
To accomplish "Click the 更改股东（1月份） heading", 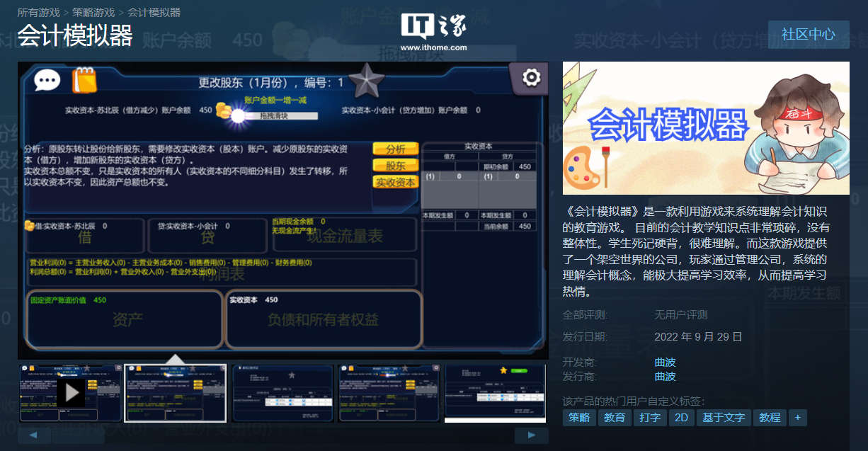I will click(270, 82).
